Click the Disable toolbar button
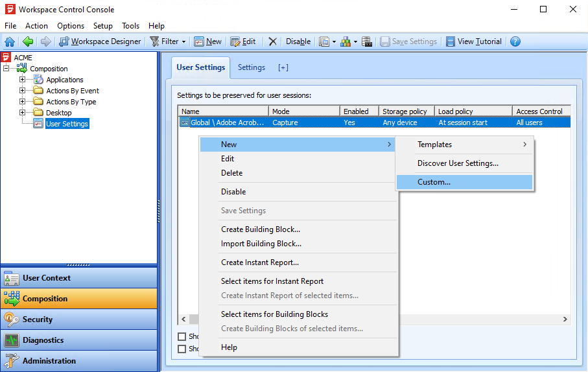The image size is (588, 372). 298,41
